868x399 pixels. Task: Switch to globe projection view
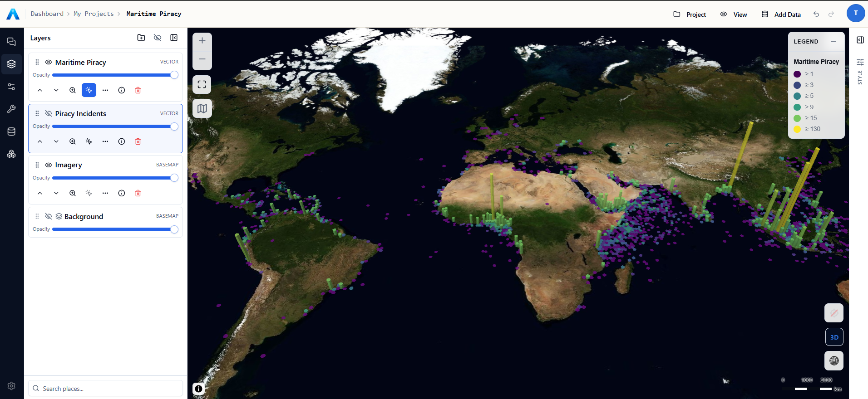(x=834, y=361)
